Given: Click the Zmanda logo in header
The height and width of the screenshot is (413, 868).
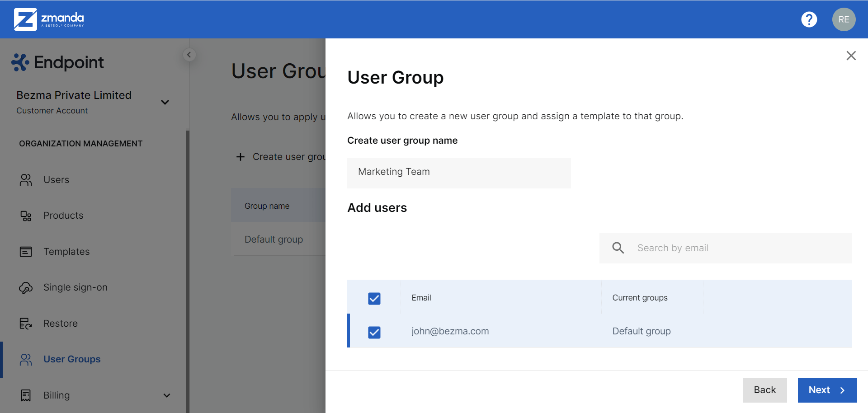Looking at the screenshot, I should point(49,19).
